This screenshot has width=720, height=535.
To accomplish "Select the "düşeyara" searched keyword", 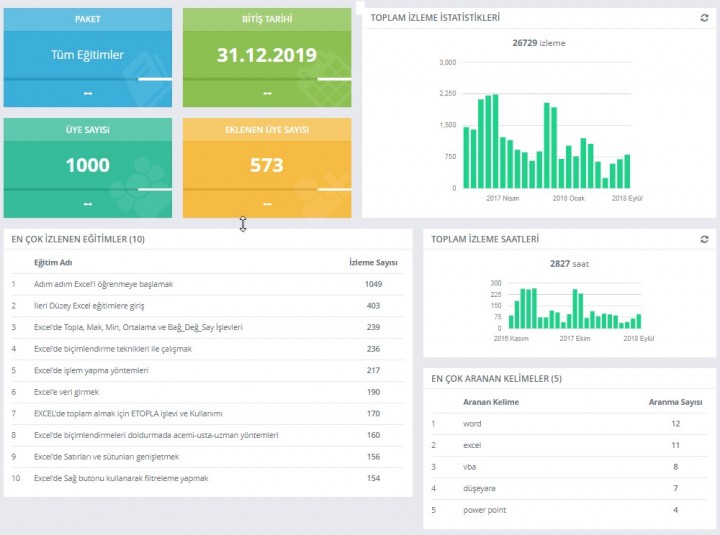I will [481, 488].
